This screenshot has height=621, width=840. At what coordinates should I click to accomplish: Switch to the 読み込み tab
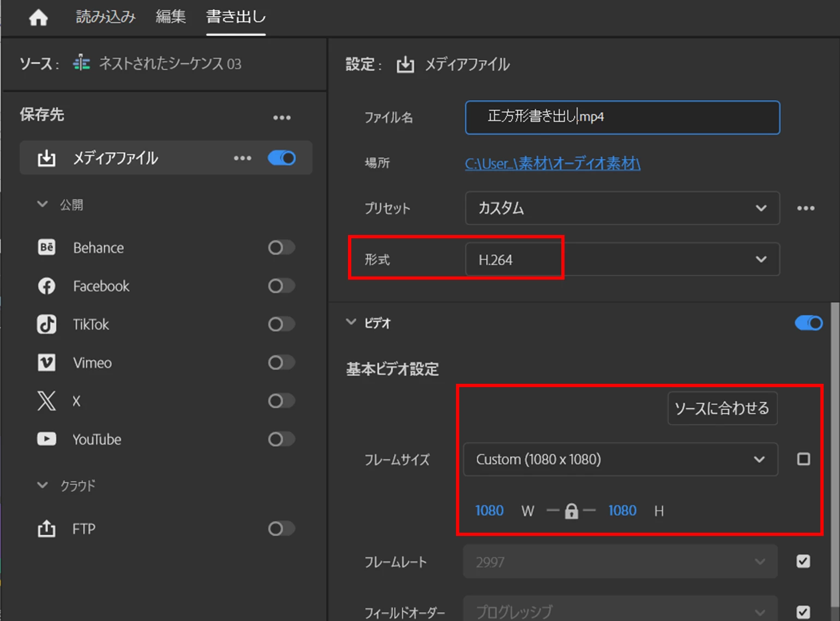[106, 17]
